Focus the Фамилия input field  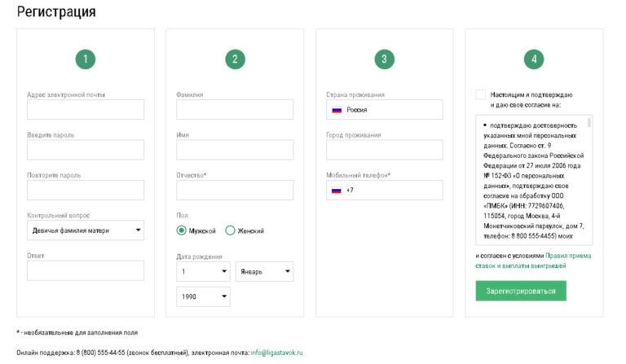(235, 110)
